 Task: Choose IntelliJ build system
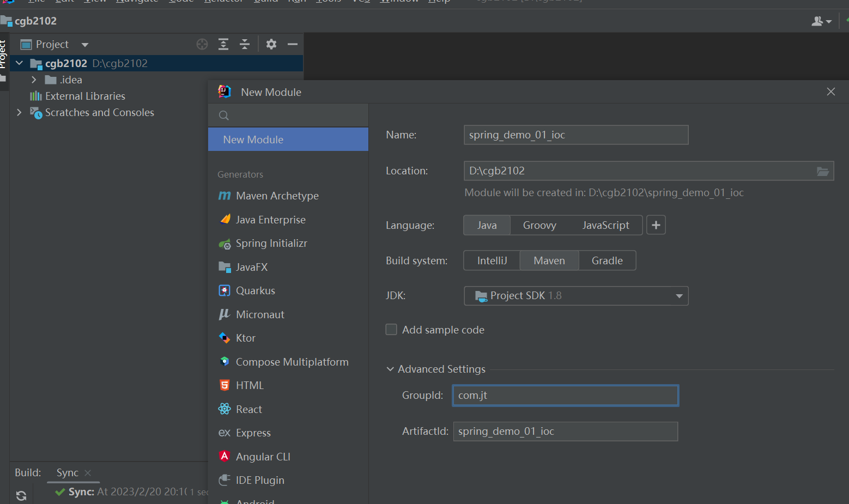coord(492,260)
